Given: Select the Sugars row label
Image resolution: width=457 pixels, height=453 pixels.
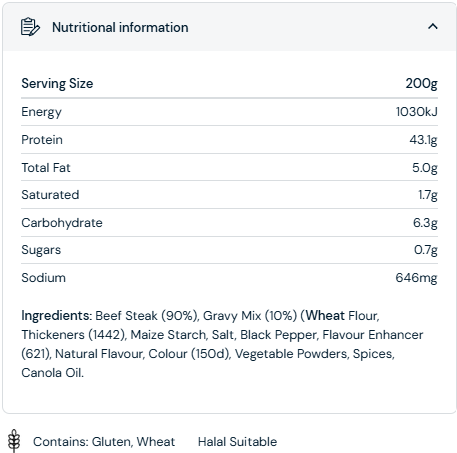Looking at the screenshot, I should [41, 250].
